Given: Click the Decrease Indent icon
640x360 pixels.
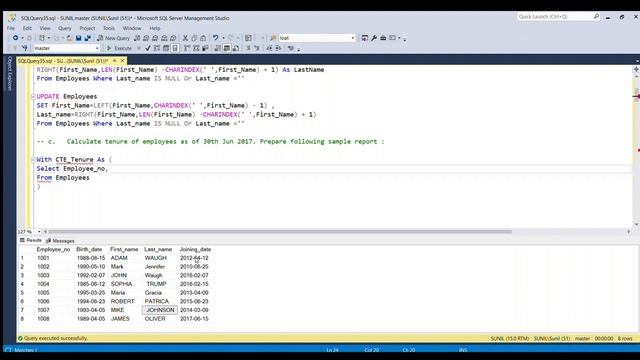Looking at the screenshot, I should click(269, 48).
